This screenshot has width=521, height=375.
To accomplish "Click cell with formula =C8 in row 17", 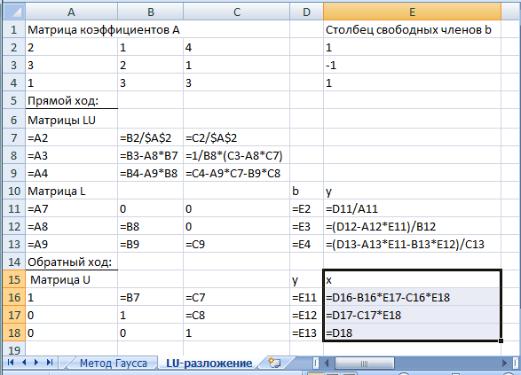I will pyautogui.click(x=236, y=315).
